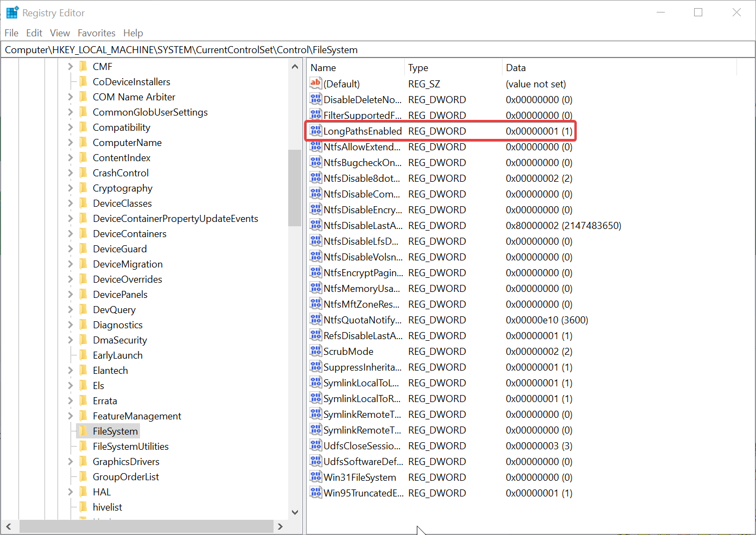Click the ScrubMode value icon
The image size is (756, 535).
pyautogui.click(x=316, y=351)
